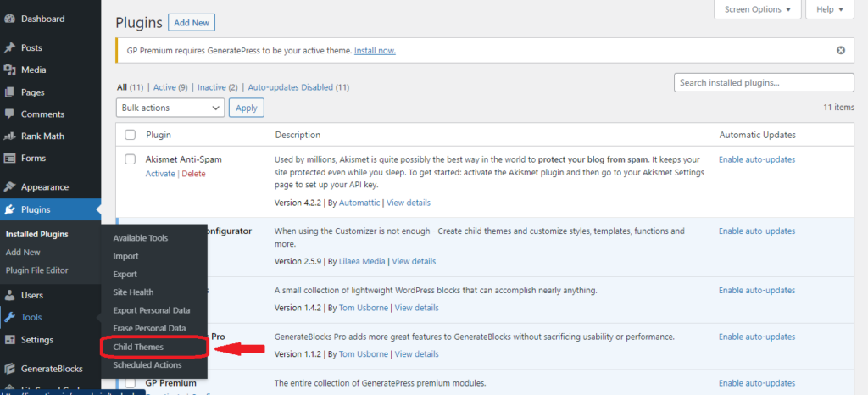Dismiss the GP Premium notice
This screenshot has height=395, width=868.
tap(841, 50)
